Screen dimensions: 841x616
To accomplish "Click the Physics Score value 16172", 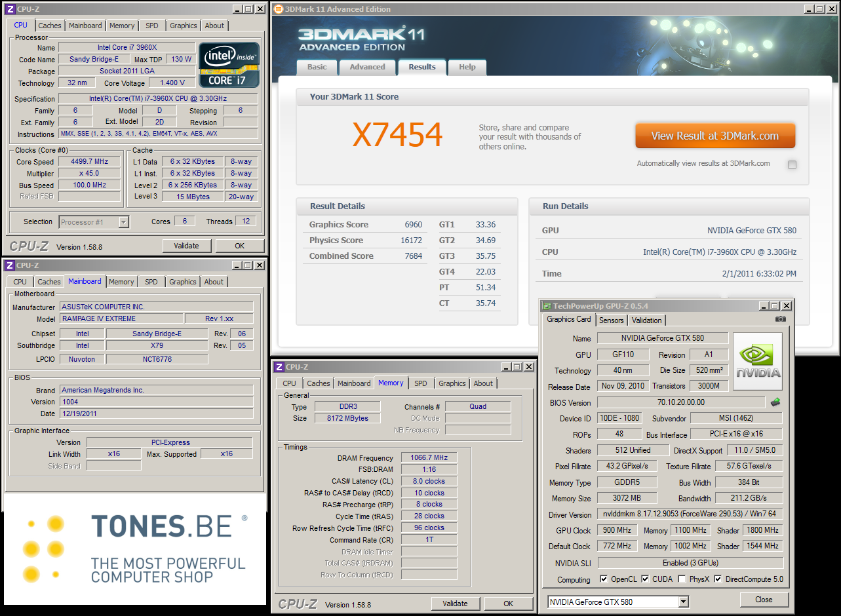I will pos(412,241).
